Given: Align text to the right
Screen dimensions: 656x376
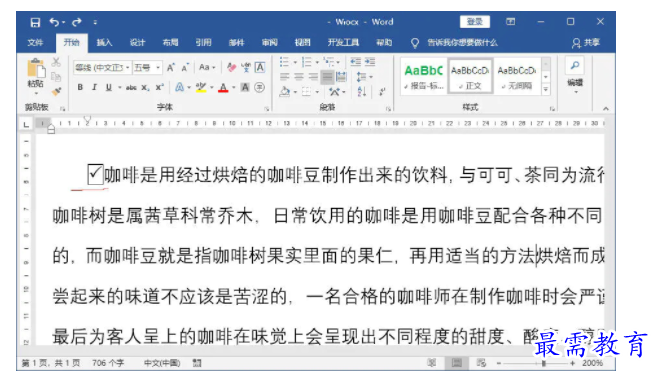Looking at the screenshot, I should click(313, 77).
